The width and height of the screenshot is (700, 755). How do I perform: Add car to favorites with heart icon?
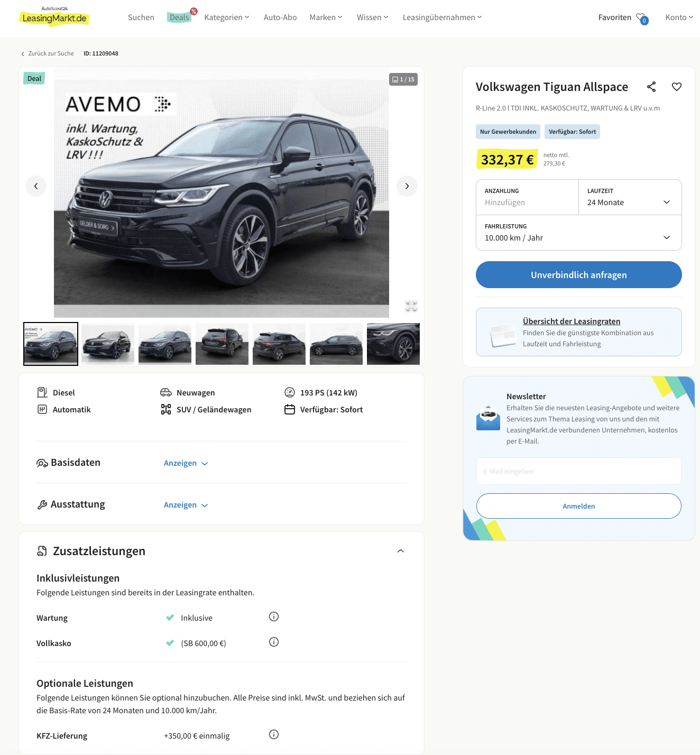click(x=677, y=87)
